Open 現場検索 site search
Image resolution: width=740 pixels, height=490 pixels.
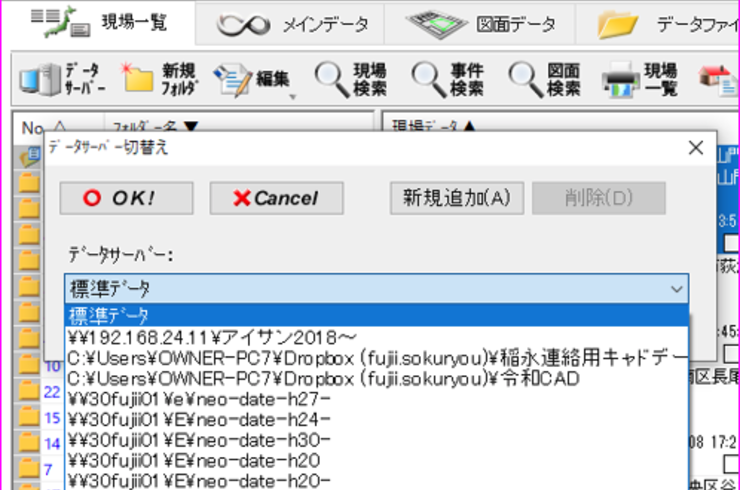(x=352, y=79)
